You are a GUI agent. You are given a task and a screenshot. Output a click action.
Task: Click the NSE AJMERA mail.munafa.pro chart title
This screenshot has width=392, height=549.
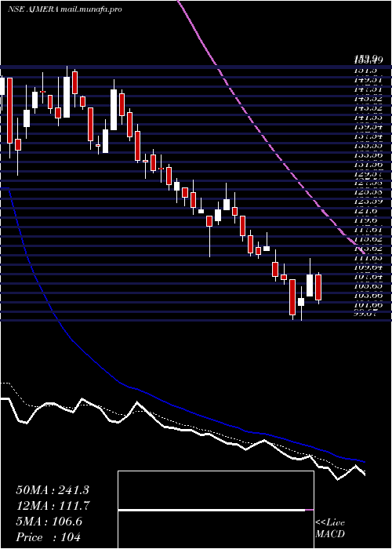coord(64,9)
